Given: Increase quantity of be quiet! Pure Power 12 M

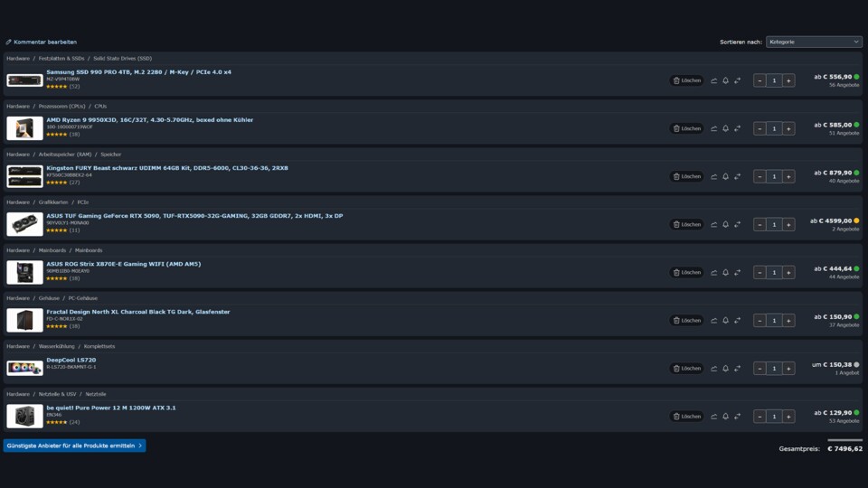Looking at the screenshot, I should pyautogui.click(x=788, y=417).
